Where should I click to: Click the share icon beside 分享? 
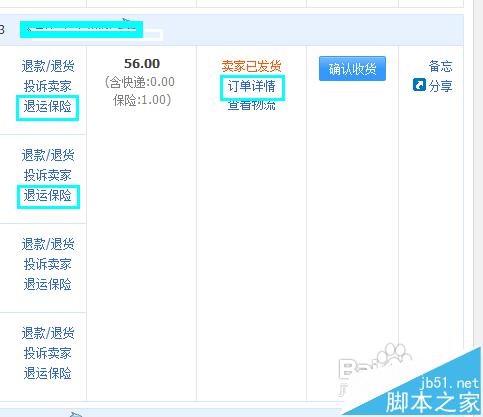419,84
